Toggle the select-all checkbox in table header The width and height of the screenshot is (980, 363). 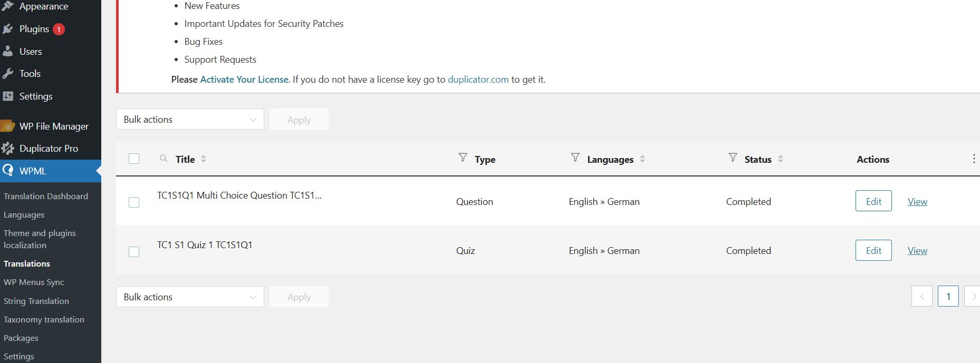click(134, 159)
